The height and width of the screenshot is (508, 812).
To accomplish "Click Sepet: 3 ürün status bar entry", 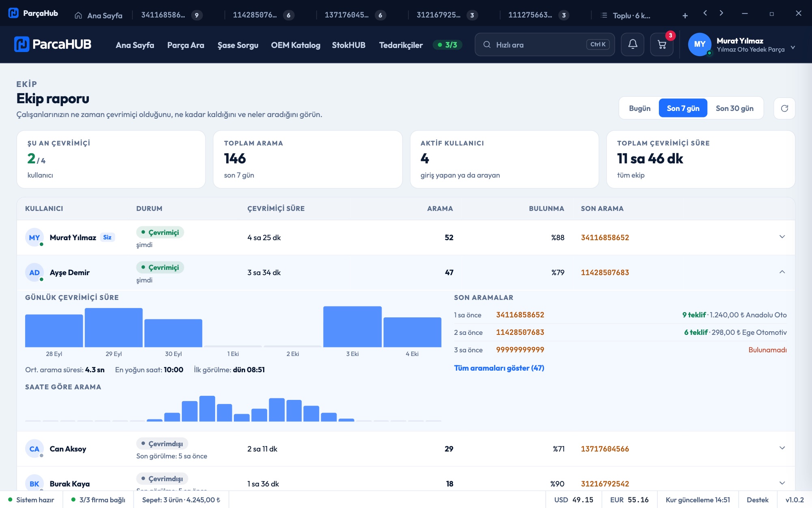I will (x=181, y=500).
